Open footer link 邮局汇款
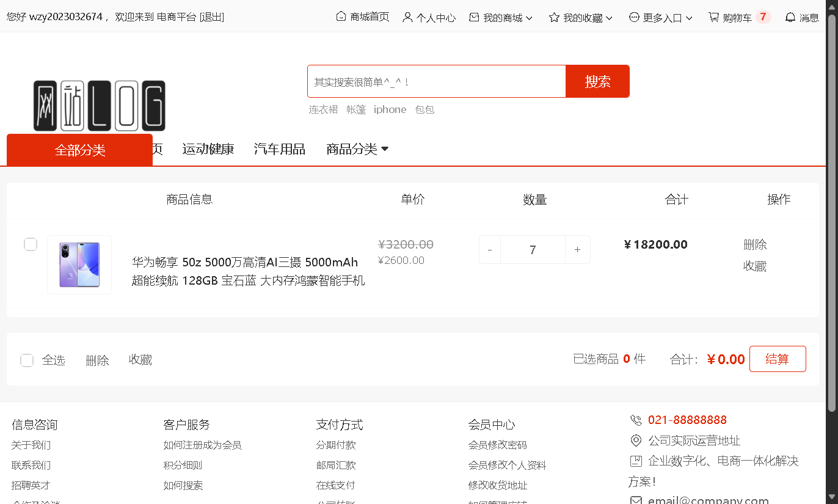 tap(336, 466)
